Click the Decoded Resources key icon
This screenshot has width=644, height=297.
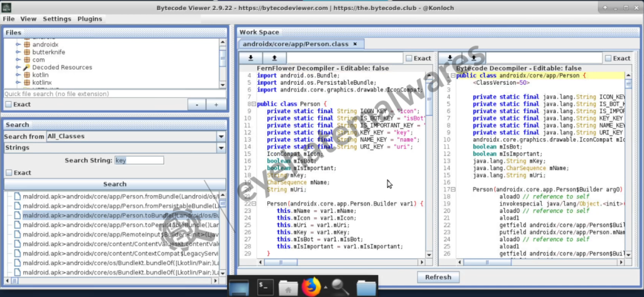[x=27, y=67]
